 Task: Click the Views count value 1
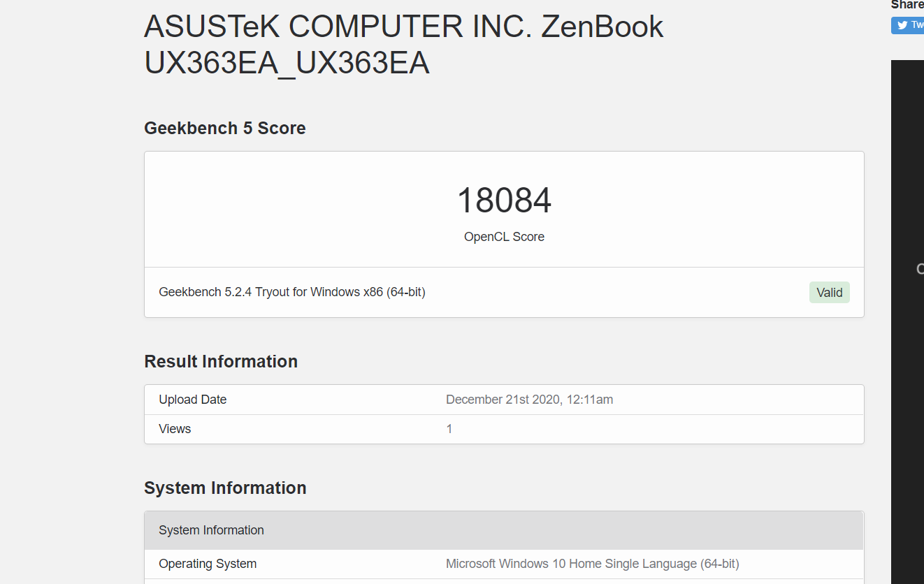point(449,429)
